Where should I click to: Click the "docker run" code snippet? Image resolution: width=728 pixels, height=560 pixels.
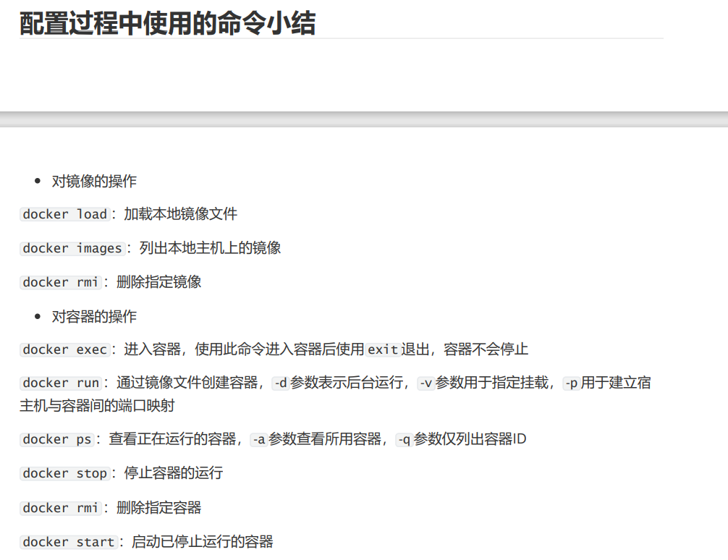61,383
